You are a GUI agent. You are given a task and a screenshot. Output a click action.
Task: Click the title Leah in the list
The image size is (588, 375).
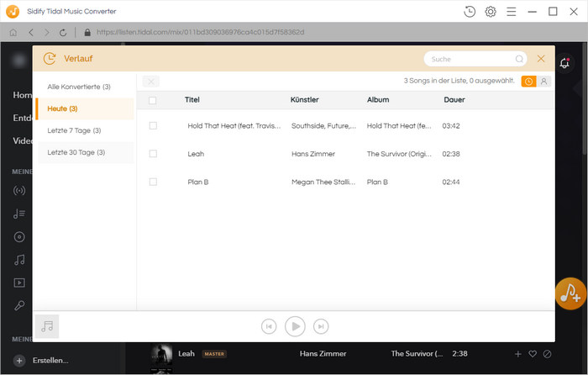196,154
